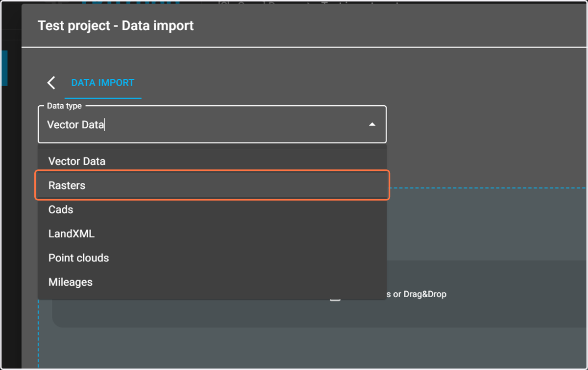Select Vector Data from the list
The height and width of the screenshot is (370, 588).
coord(212,161)
